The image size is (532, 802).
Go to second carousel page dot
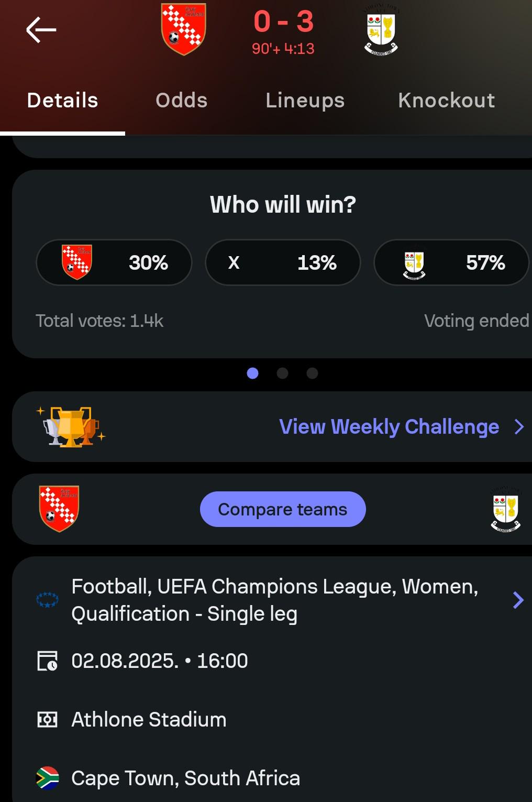click(282, 373)
